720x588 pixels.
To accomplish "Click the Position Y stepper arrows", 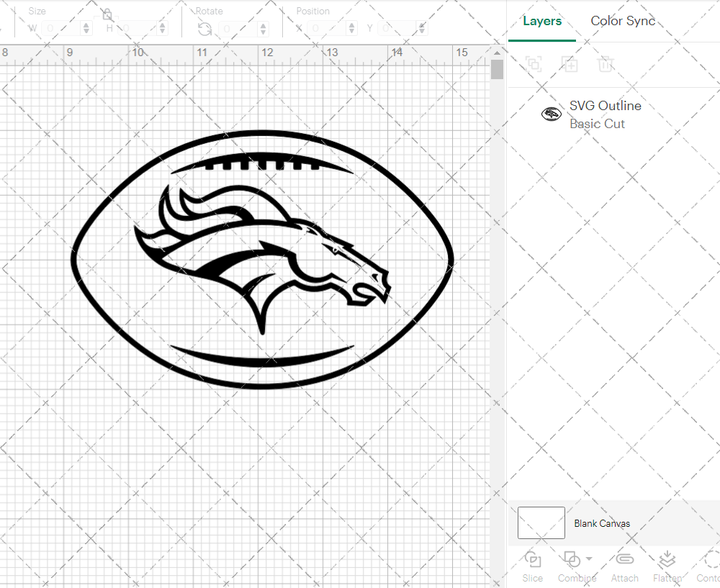I will [x=422, y=29].
